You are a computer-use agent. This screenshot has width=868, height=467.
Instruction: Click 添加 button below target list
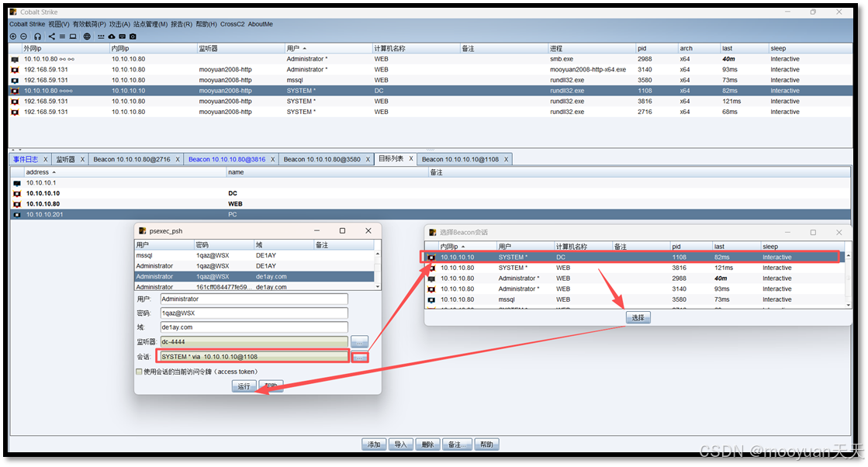click(x=374, y=445)
